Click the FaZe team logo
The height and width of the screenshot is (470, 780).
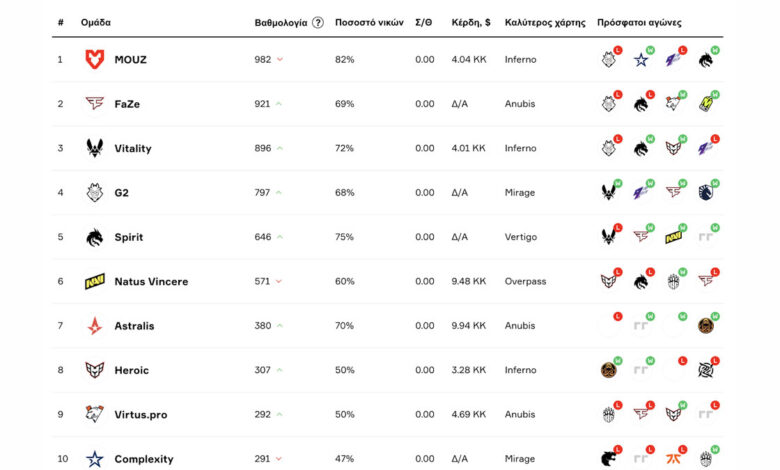tap(95, 104)
